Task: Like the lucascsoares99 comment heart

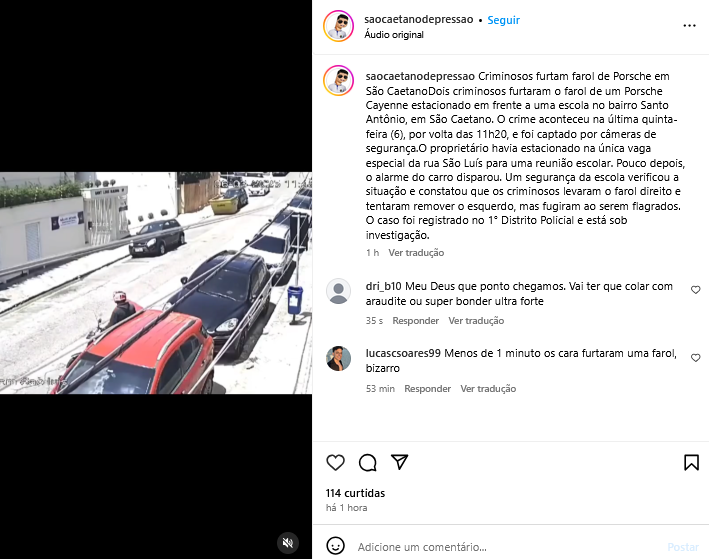Action: 695,358
